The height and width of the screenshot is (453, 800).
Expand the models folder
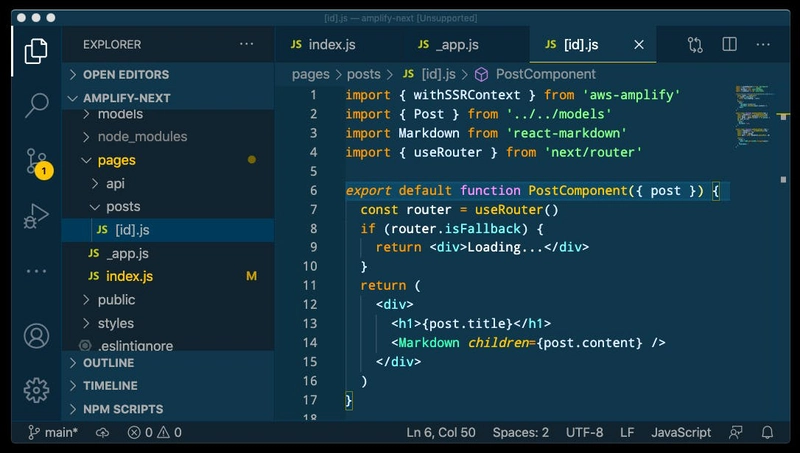168,114
